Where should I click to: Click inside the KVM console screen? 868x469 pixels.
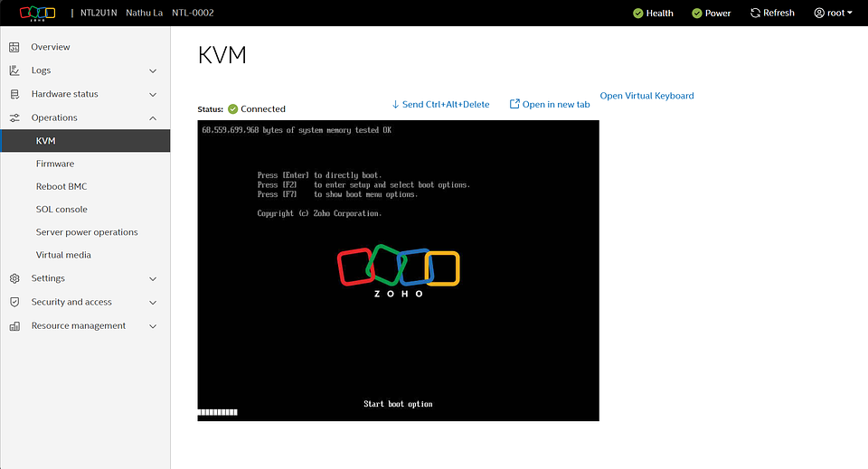(x=398, y=270)
